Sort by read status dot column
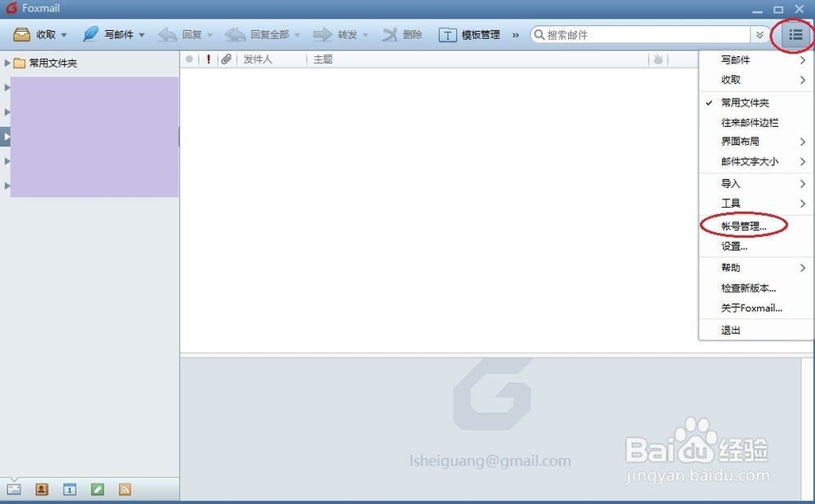This screenshot has width=815, height=504. pos(189,59)
